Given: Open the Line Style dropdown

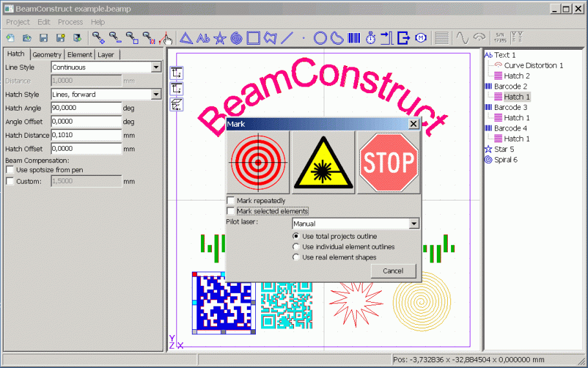Looking at the screenshot, I should pyautogui.click(x=156, y=67).
